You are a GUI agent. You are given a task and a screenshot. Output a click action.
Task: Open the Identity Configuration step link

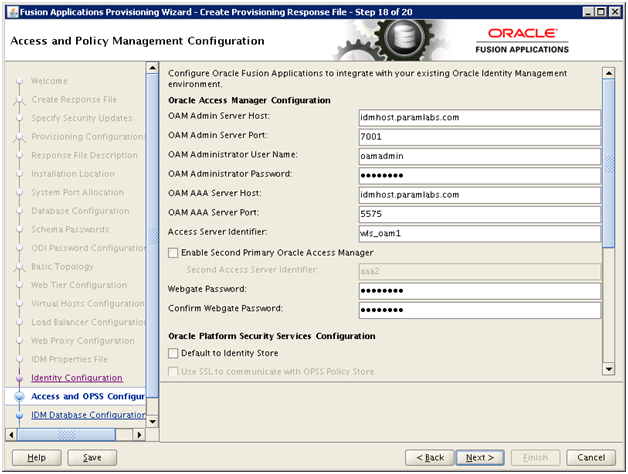click(77, 378)
